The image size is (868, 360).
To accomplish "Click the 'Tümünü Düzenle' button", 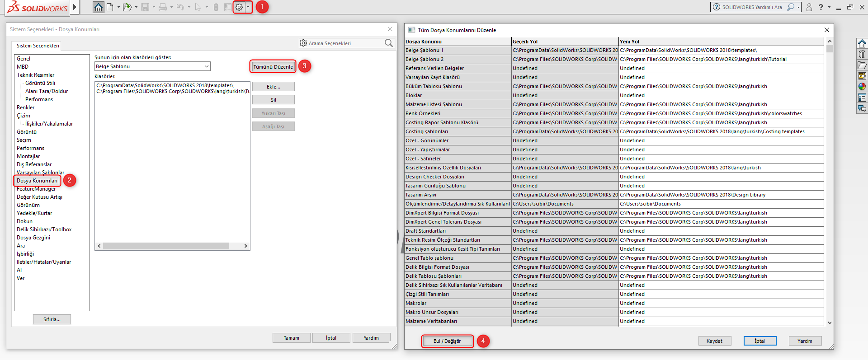I will tap(273, 66).
